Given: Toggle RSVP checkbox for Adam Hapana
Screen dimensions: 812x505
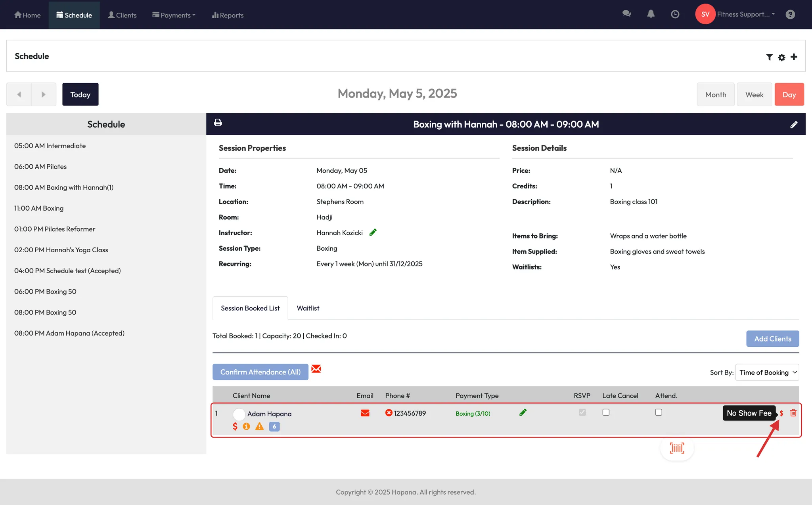Looking at the screenshot, I should pyautogui.click(x=582, y=413).
